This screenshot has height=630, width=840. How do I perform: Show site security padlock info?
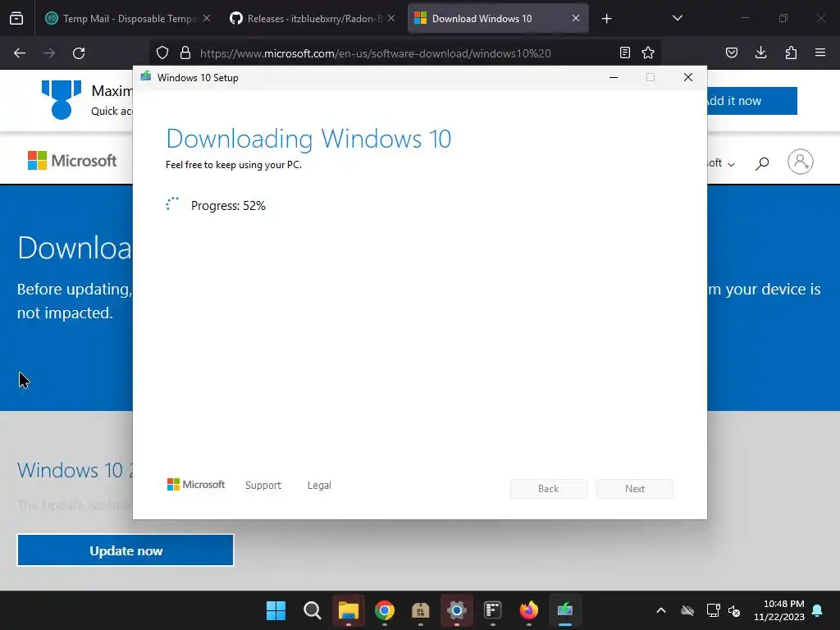coord(185,52)
